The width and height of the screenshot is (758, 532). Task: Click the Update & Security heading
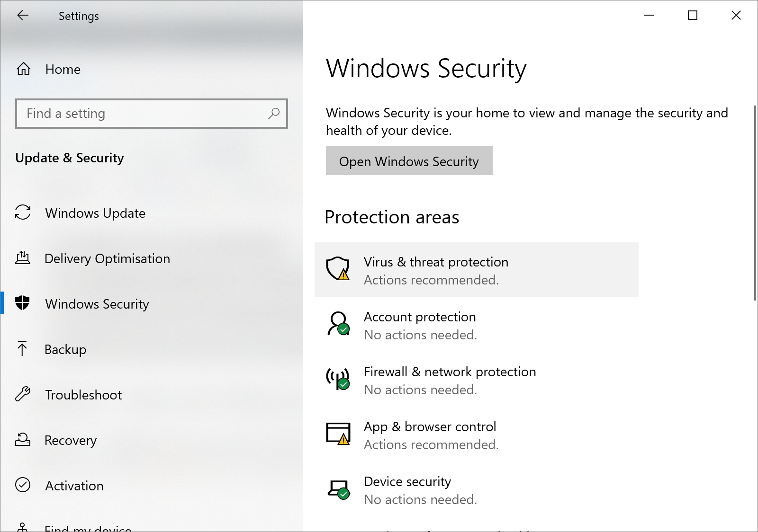click(70, 158)
